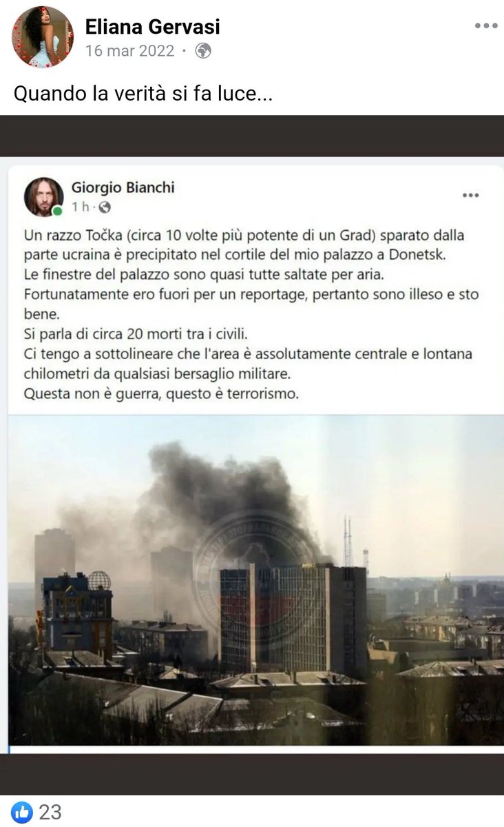Click the green online status dot
Image resolution: width=504 pixels, height=827 pixels.
click(x=58, y=211)
